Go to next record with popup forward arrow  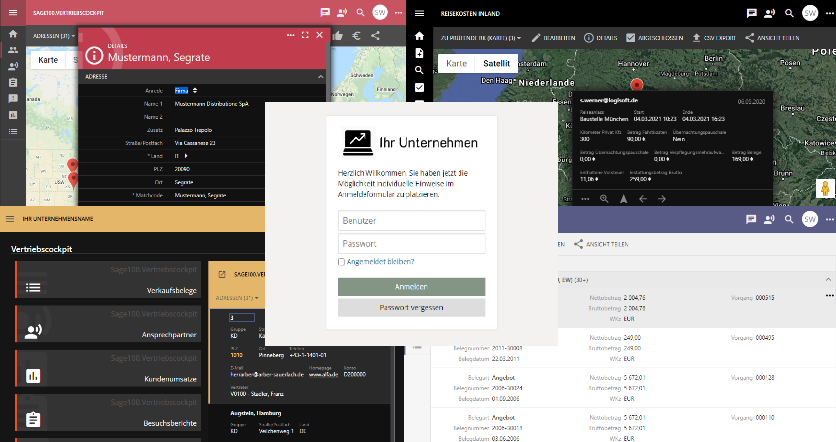pos(662,199)
